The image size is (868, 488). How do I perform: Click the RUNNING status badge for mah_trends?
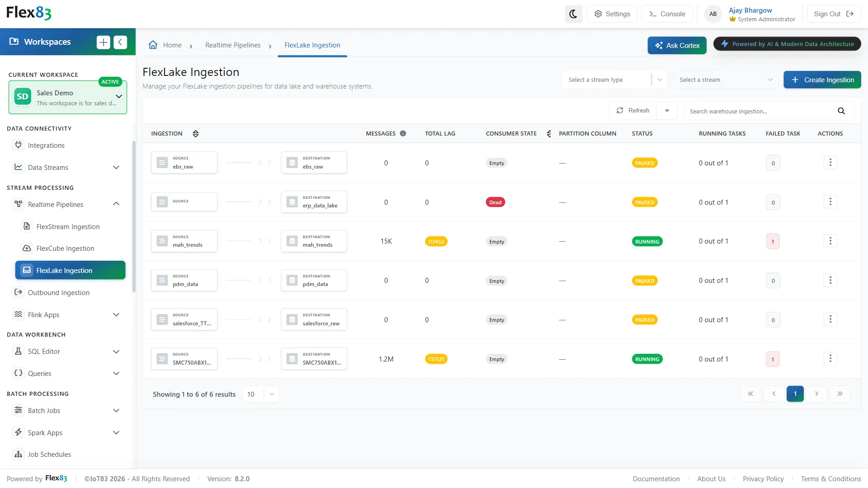[647, 241]
